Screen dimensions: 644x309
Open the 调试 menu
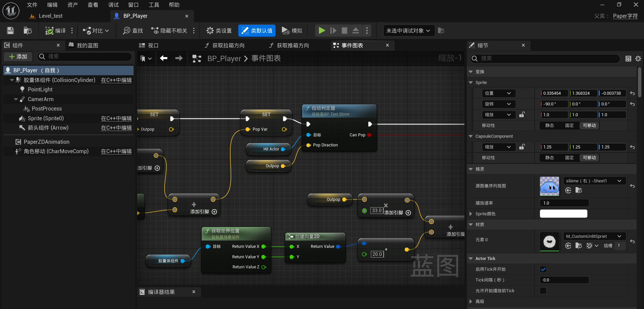click(113, 5)
